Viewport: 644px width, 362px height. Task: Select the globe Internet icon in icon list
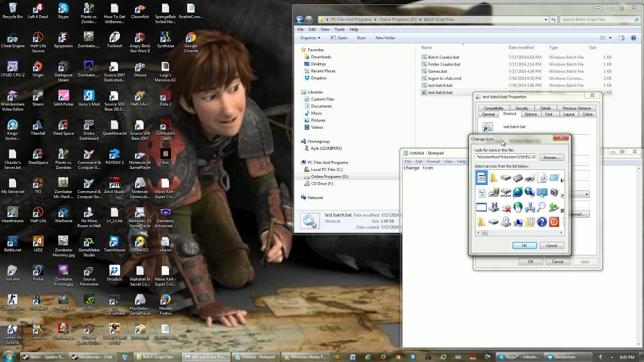tap(519, 192)
